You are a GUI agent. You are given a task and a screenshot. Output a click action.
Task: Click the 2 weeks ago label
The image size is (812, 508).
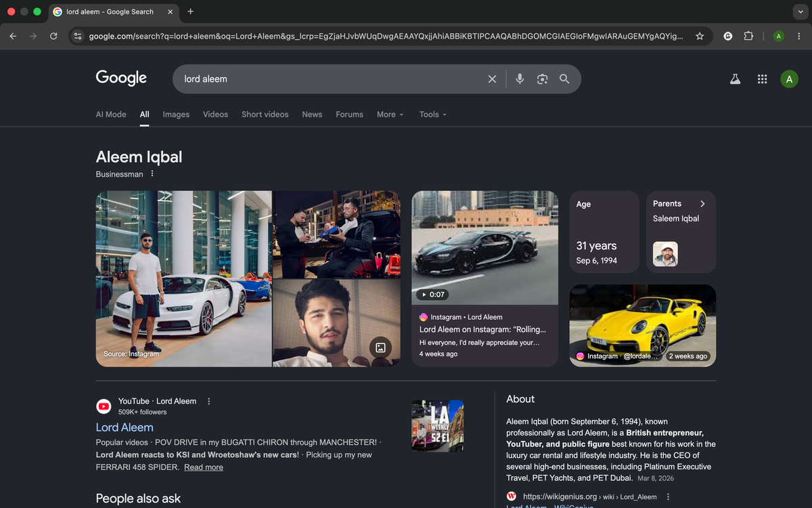click(x=688, y=356)
